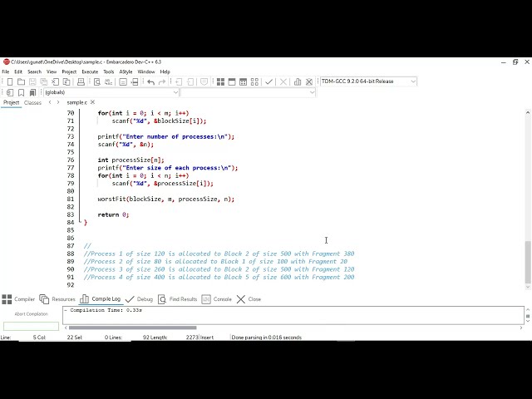The width and height of the screenshot is (532, 399).
Task: Click the Toggle Bookmarks icon
Action: pos(21,92)
